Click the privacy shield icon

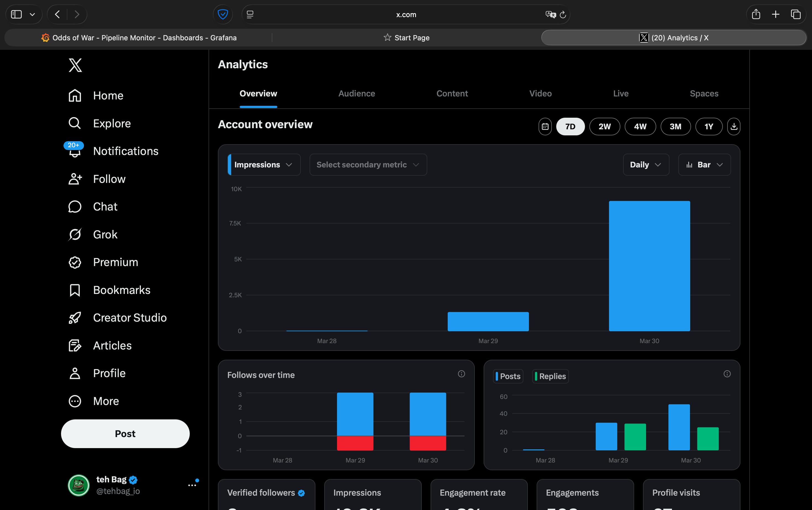tap(223, 14)
